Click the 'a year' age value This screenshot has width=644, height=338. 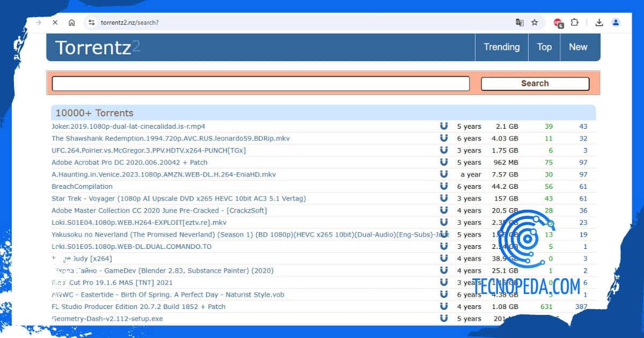[x=471, y=174]
